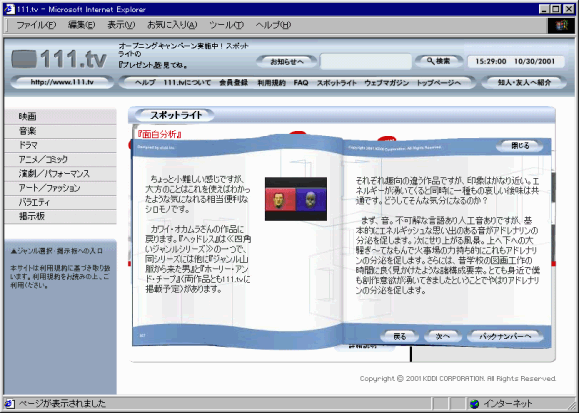The width and height of the screenshot is (579, 413).
Task: Click the 知人・友人へ紹介 button
Action: coord(524,82)
